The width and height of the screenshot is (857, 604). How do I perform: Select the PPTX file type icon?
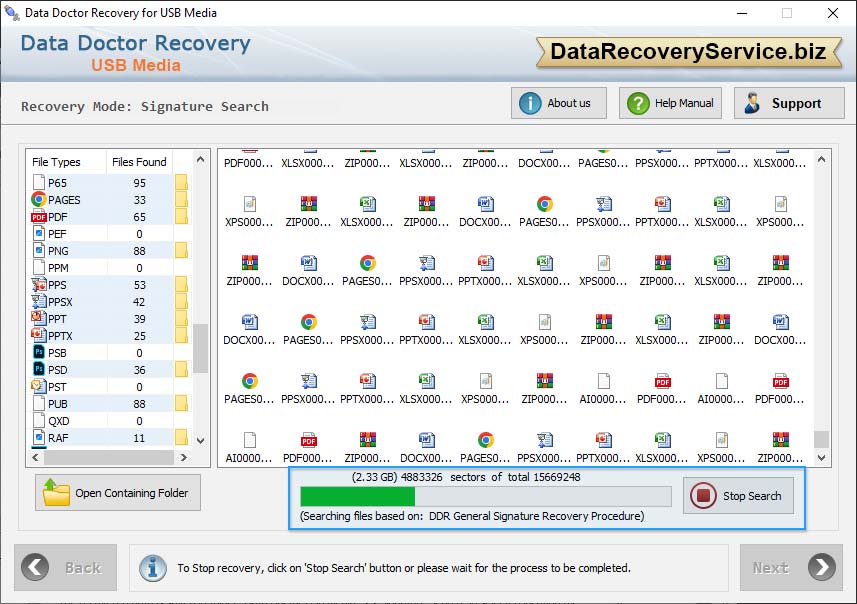(39, 335)
